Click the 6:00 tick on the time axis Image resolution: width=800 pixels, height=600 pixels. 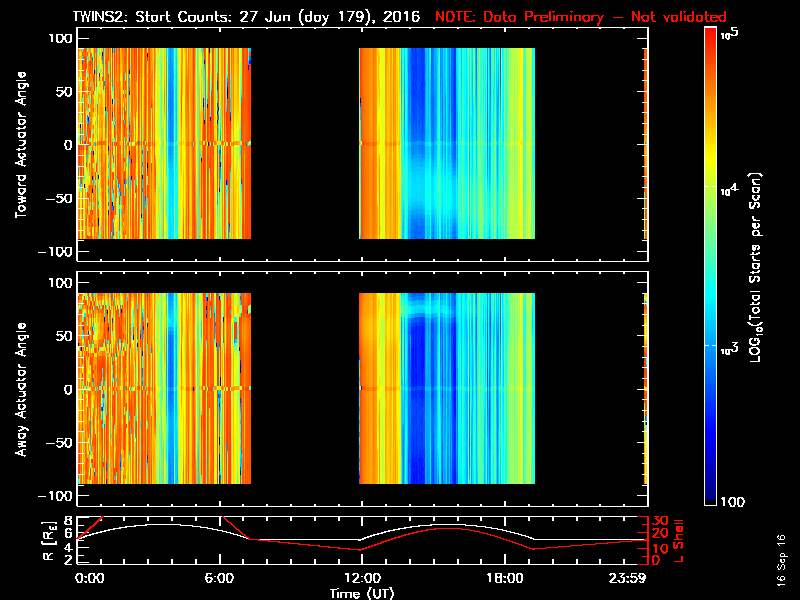point(219,578)
